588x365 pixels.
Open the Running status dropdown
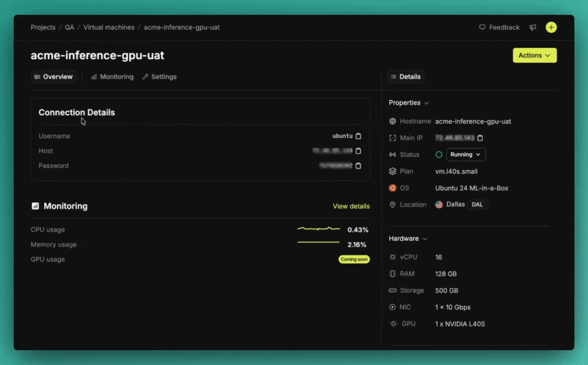pyautogui.click(x=465, y=155)
